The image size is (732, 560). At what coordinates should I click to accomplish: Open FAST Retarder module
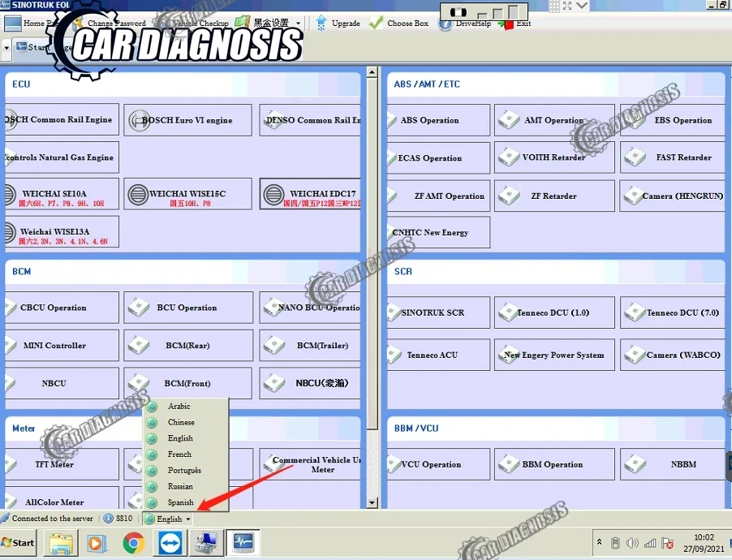(x=673, y=158)
